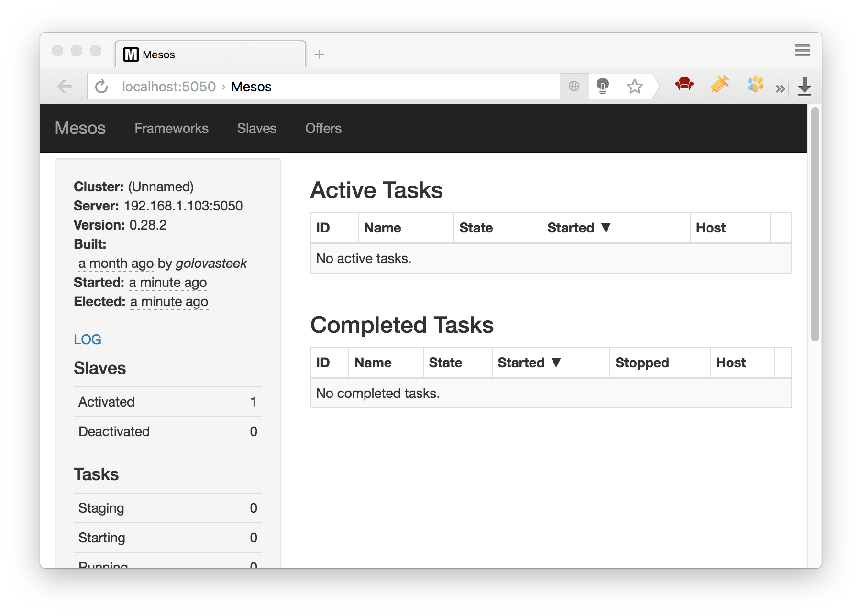This screenshot has height=616, width=862.
Task: Click the lightbulb icon in the address bar
Action: 603,87
